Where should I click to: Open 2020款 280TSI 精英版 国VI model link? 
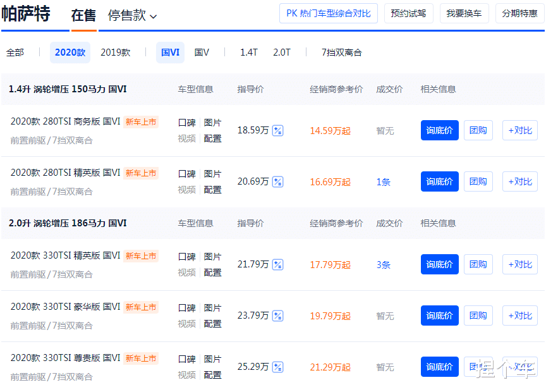65,173
